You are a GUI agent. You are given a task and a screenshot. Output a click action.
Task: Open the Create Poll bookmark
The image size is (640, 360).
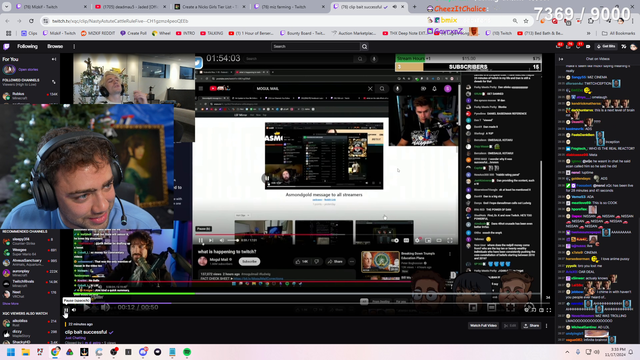(x=133, y=33)
